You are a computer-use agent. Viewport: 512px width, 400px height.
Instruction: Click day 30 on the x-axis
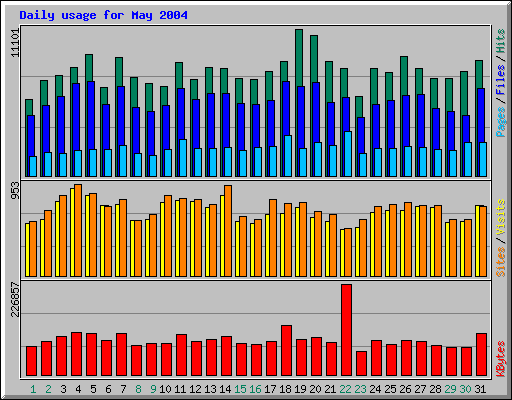(x=465, y=389)
